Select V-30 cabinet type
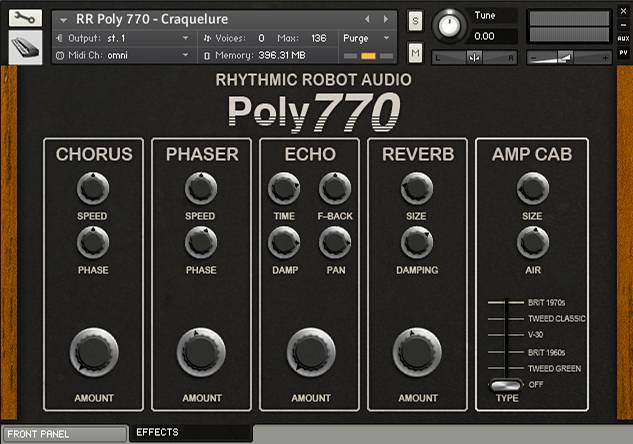 coord(535,335)
